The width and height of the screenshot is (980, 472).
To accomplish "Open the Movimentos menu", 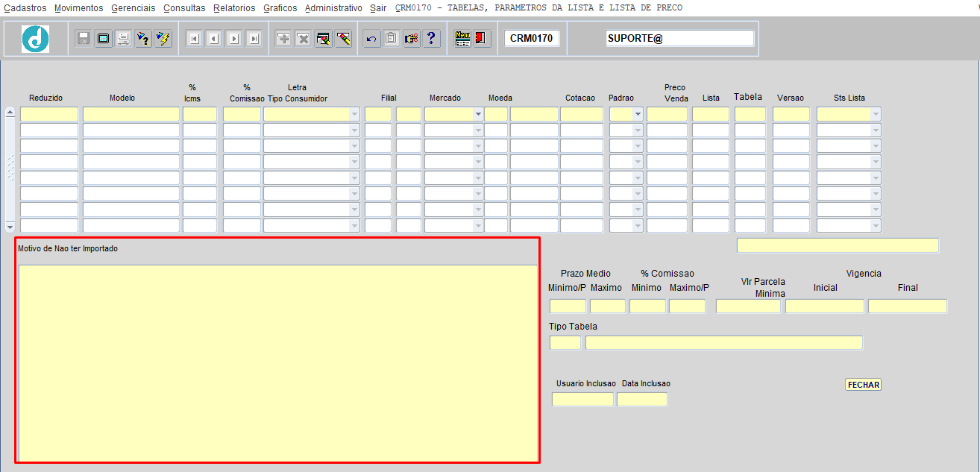I will coord(79,8).
